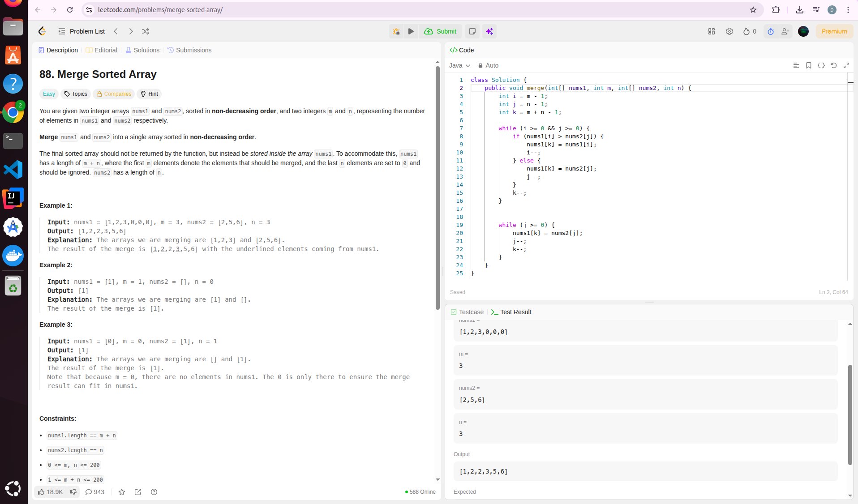Bookmark the code with bookmark icon
Viewport: 858px width, 504px height.
point(808,65)
